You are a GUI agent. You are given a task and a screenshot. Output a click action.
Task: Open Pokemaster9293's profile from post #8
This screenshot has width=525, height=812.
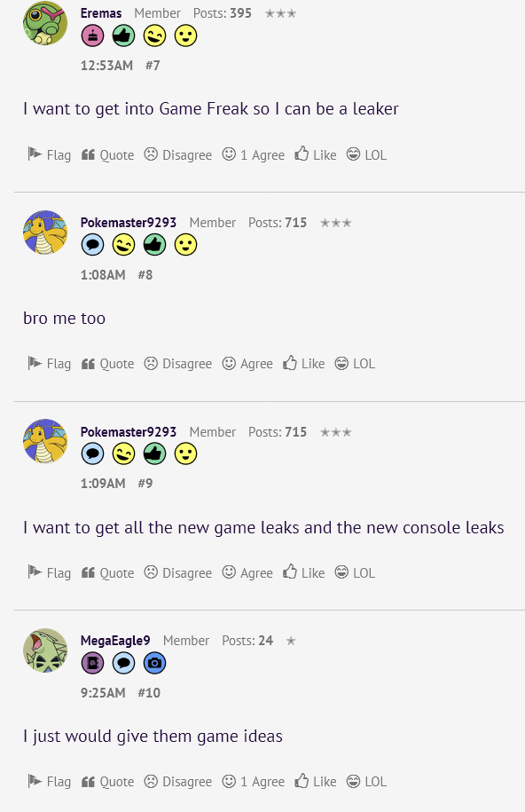(129, 223)
